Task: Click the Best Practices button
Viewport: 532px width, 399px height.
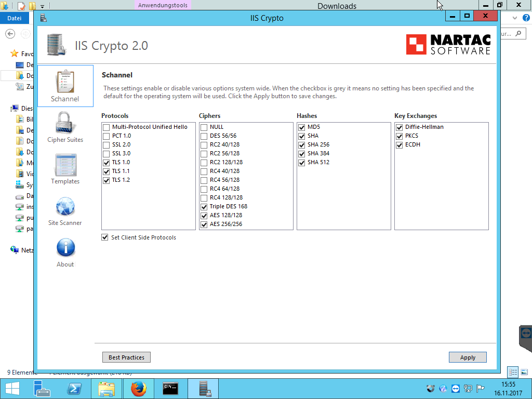Action: (126, 357)
